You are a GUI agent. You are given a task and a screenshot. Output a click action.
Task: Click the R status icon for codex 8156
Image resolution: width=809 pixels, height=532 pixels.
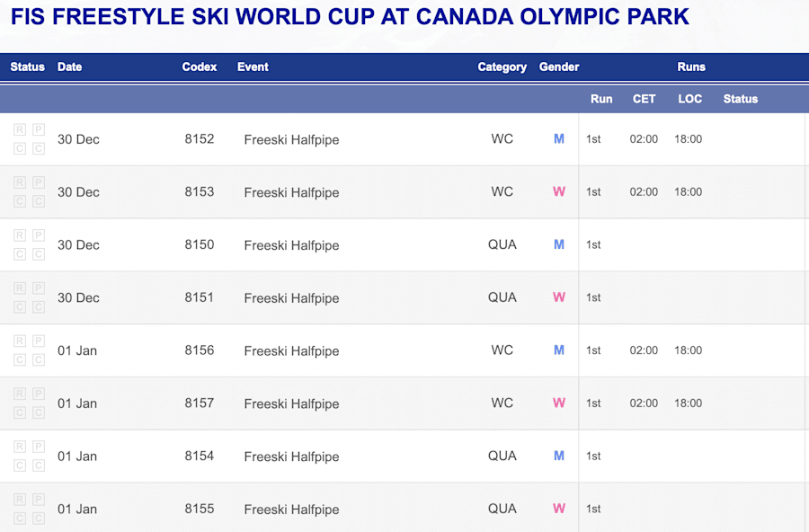coord(20,341)
